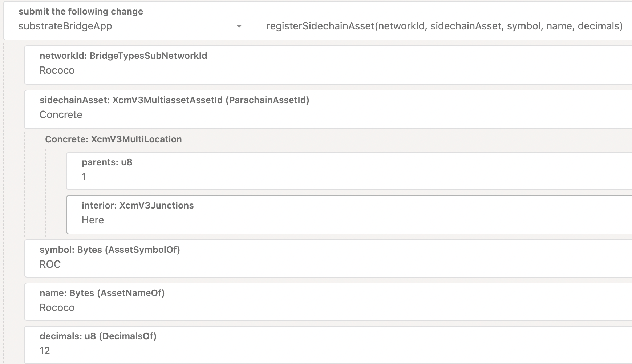Screen dimensions: 632x364
Task: Select the registerSidechainAsset call field
Action: [x=444, y=26]
